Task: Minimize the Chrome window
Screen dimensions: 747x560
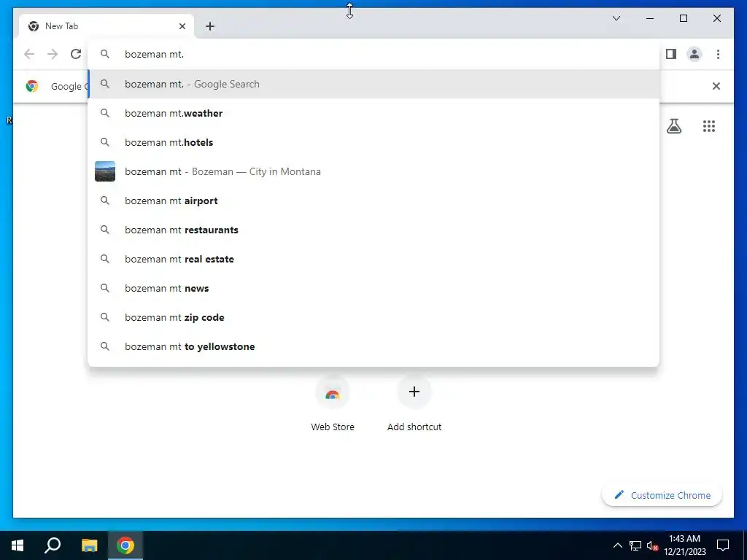Action: coord(650,18)
